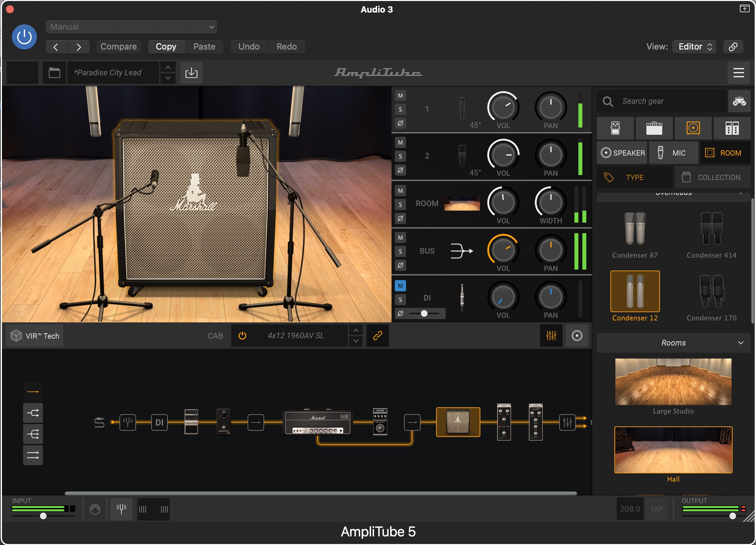Image resolution: width=756 pixels, height=545 pixels.
Task: Select the three-way split routing icon
Action: (x=33, y=434)
